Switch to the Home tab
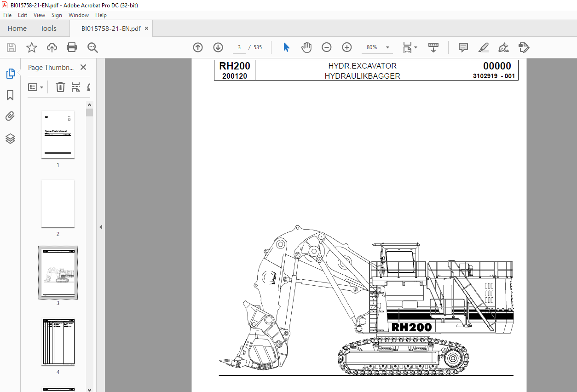Screen dimensions: 577x392 [17, 29]
